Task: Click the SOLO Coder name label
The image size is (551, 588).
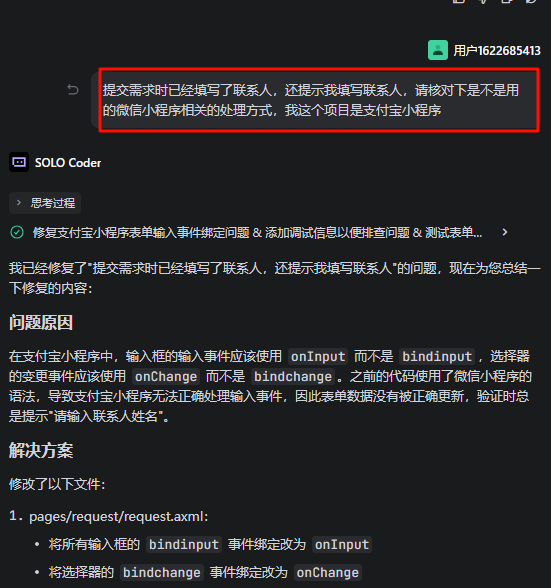Action: [68, 162]
